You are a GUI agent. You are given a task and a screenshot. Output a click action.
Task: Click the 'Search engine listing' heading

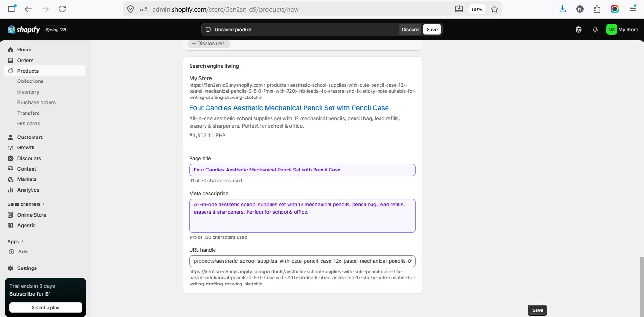click(x=214, y=66)
